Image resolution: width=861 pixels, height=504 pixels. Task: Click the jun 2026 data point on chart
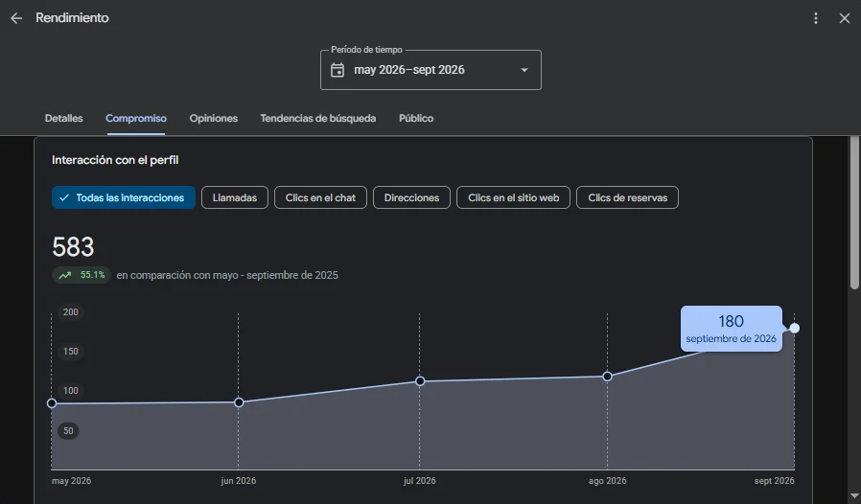point(239,402)
